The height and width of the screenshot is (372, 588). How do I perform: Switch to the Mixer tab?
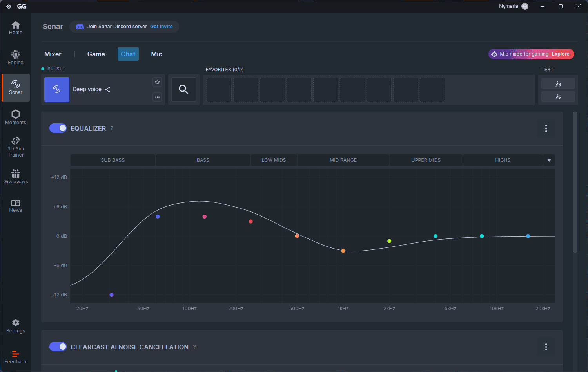click(x=53, y=54)
